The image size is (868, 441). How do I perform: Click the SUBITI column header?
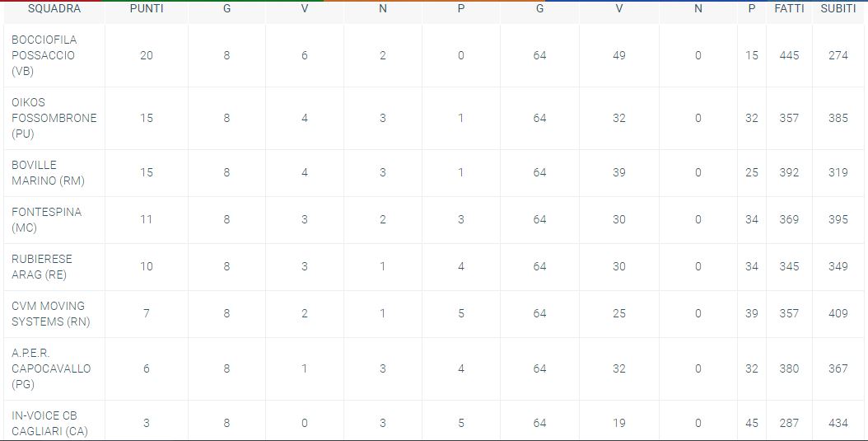coord(838,9)
